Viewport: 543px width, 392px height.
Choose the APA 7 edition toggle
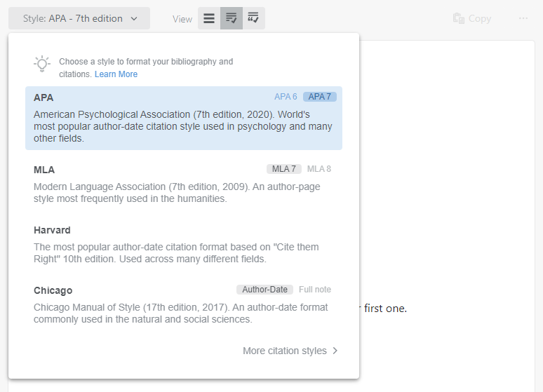pos(320,97)
